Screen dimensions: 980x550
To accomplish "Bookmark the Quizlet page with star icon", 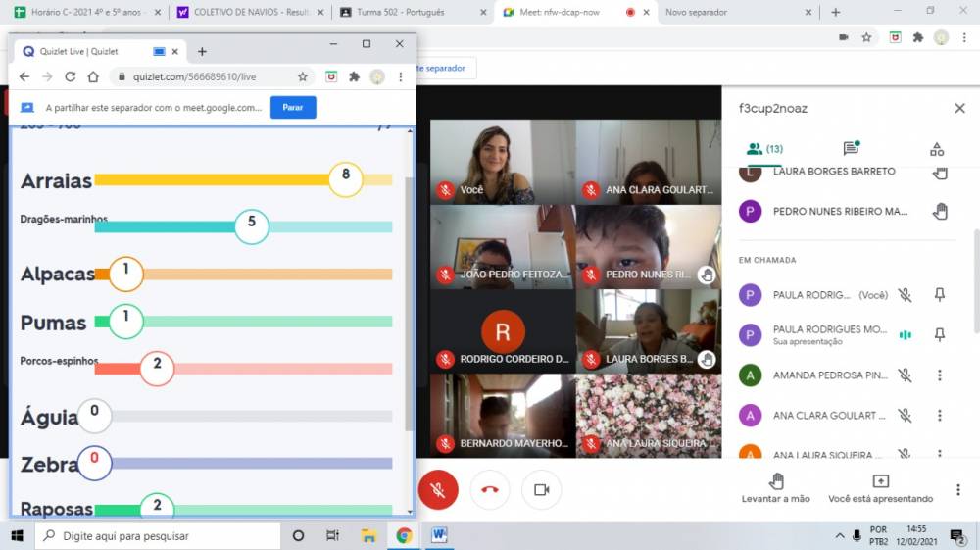I will pyautogui.click(x=303, y=76).
